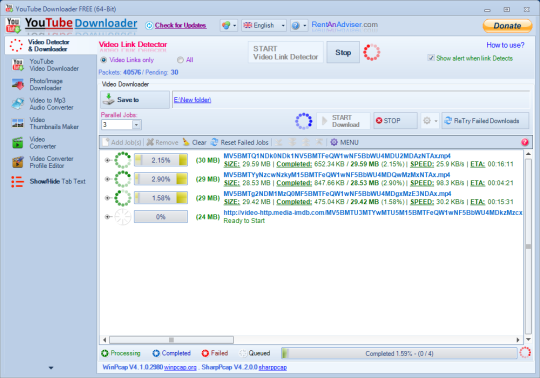Viewport: 540px width, 378px height.
Task: Select the file name starting MV5BMTYyNzcwNzky
Action: [x=337, y=175]
